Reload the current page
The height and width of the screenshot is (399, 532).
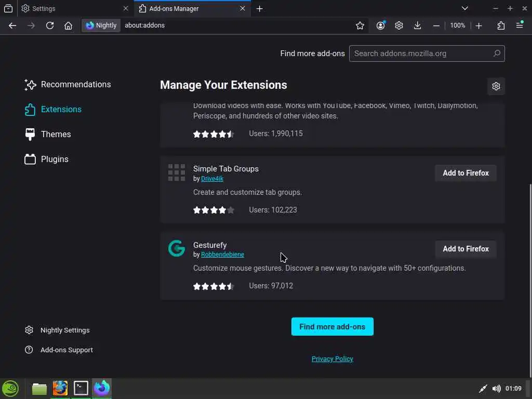[x=50, y=25]
